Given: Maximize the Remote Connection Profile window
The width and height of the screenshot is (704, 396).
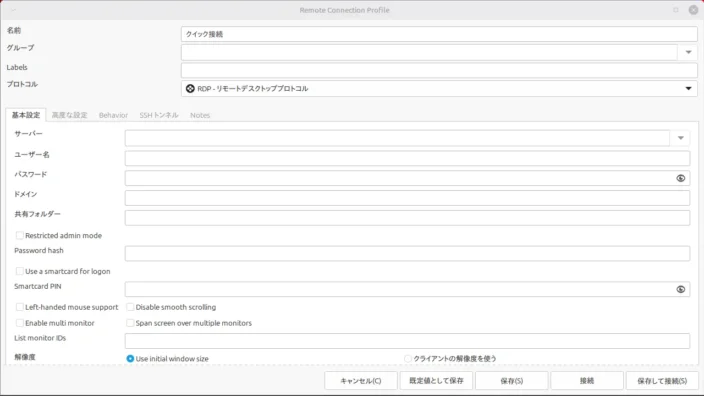Looking at the screenshot, I should click(676, 10).
